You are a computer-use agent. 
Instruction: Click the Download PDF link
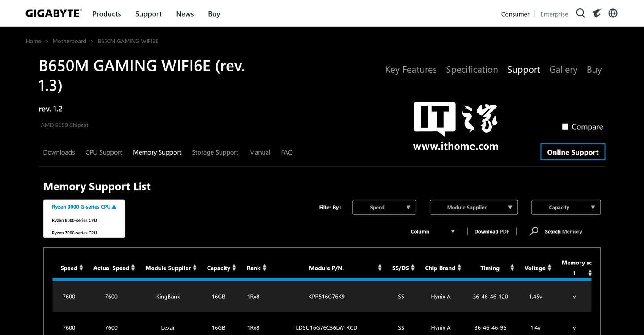[491, 231]
